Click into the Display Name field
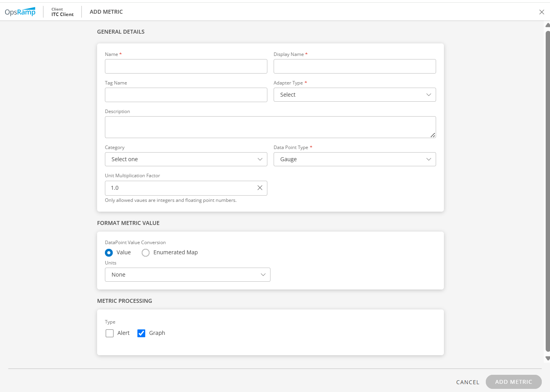 click(354, 67)
